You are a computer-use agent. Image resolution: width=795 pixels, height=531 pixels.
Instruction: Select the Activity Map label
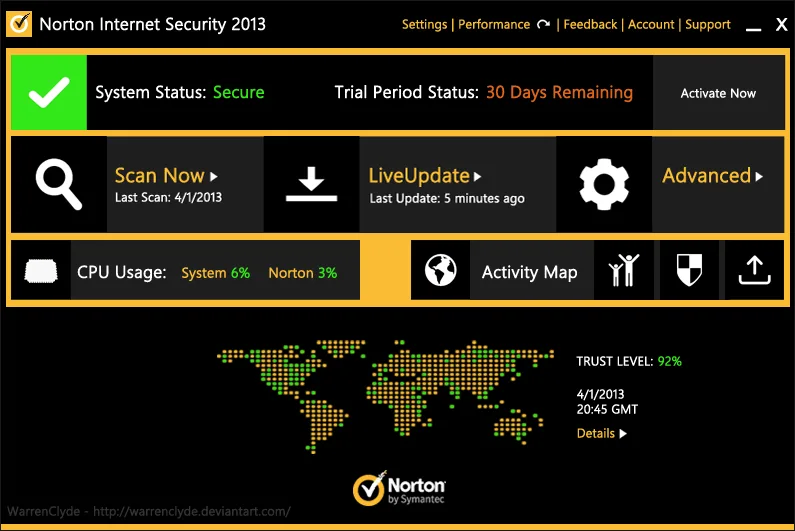point(529,272)
